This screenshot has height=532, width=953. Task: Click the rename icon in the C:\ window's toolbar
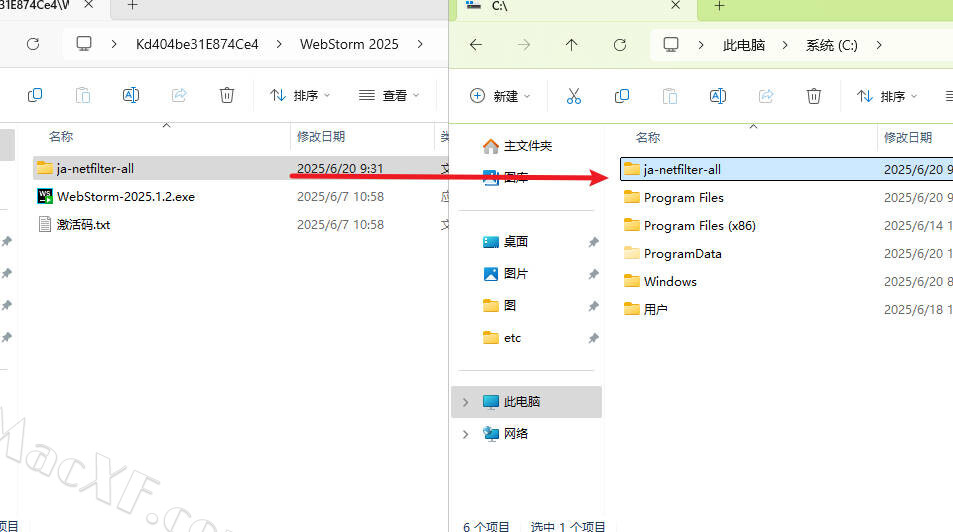pyautogui.click(x=718, y=96)
